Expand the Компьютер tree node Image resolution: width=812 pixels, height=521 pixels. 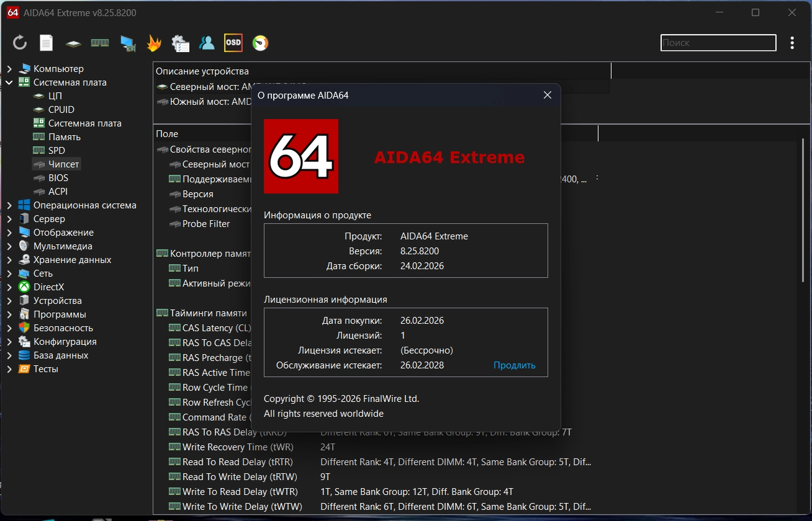(9, 69)
